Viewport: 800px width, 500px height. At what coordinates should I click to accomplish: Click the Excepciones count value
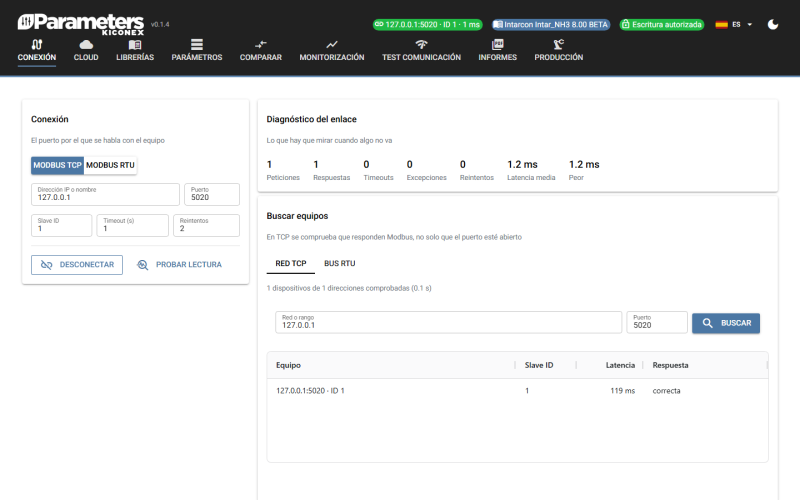(410, 164)
